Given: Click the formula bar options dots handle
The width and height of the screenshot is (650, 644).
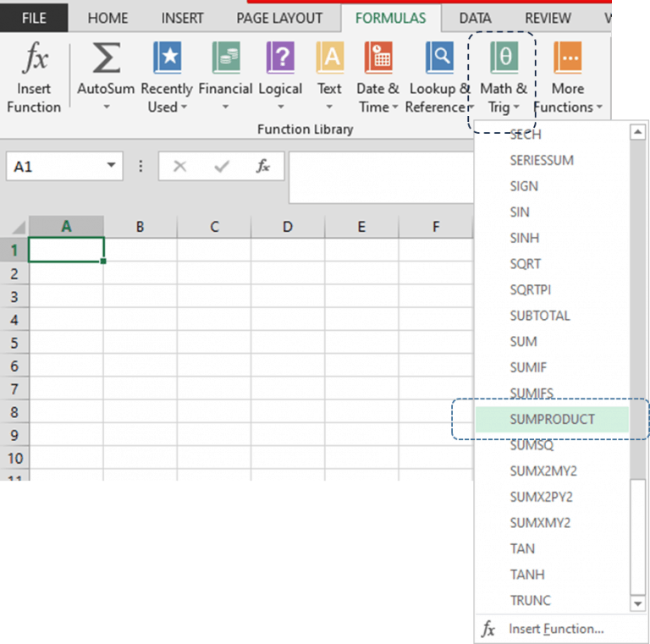Looking at the screenshot, I should [x=141, y=166].
